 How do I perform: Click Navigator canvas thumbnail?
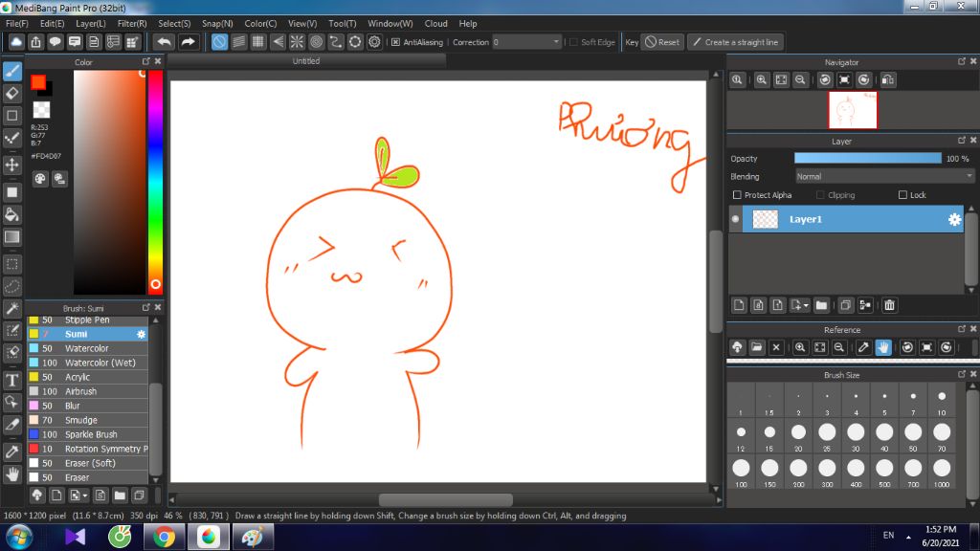click(x=853, y=110)
